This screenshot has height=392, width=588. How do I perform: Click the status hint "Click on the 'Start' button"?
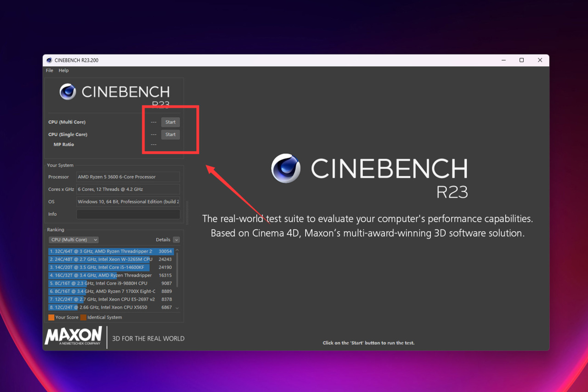(368, 343)
